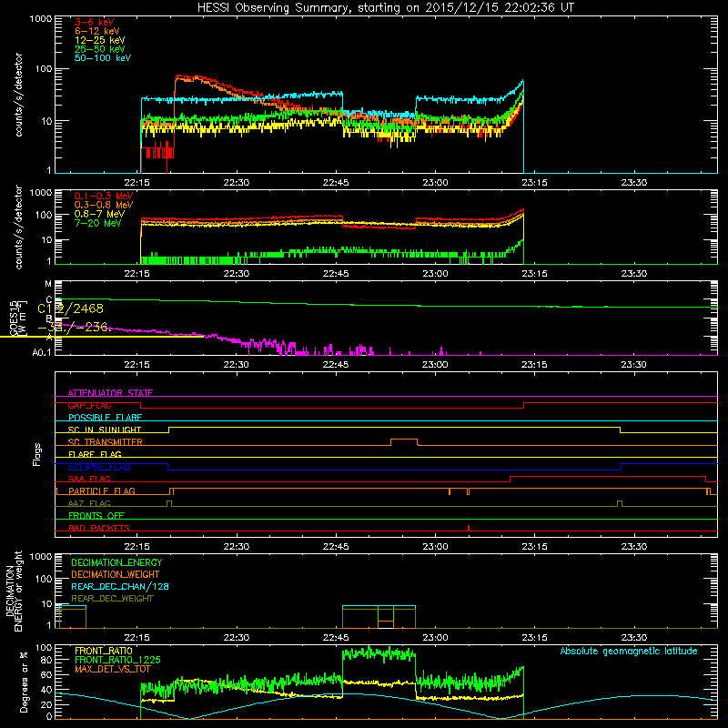Click the Degrees or % axis label
Image resolution: width=728 pixels, height=728 pixels.
point(24,682)
